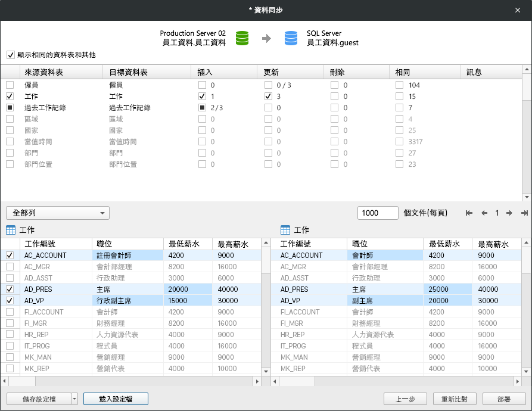532x411 pixels.
Task: Toggle 顯示相同的資料表和其他 checkbox
Action: pyautogui.click(x=11, y=55)
